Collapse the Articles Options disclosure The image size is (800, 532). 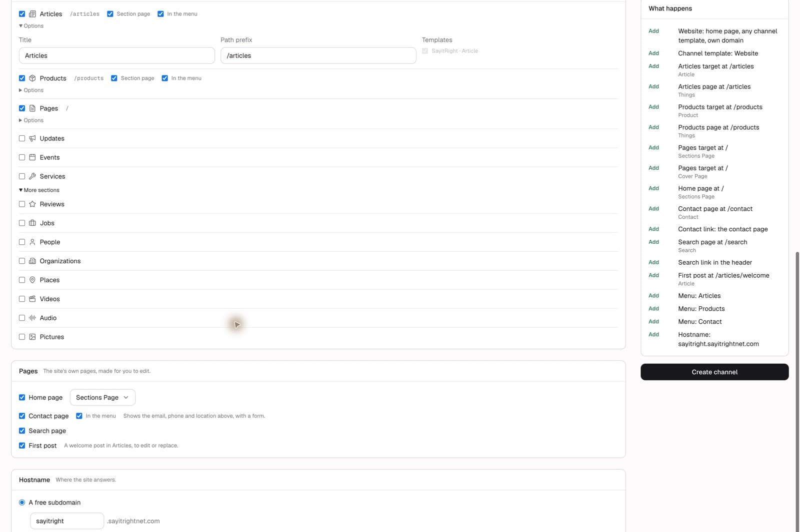click(x=31, y=26)
